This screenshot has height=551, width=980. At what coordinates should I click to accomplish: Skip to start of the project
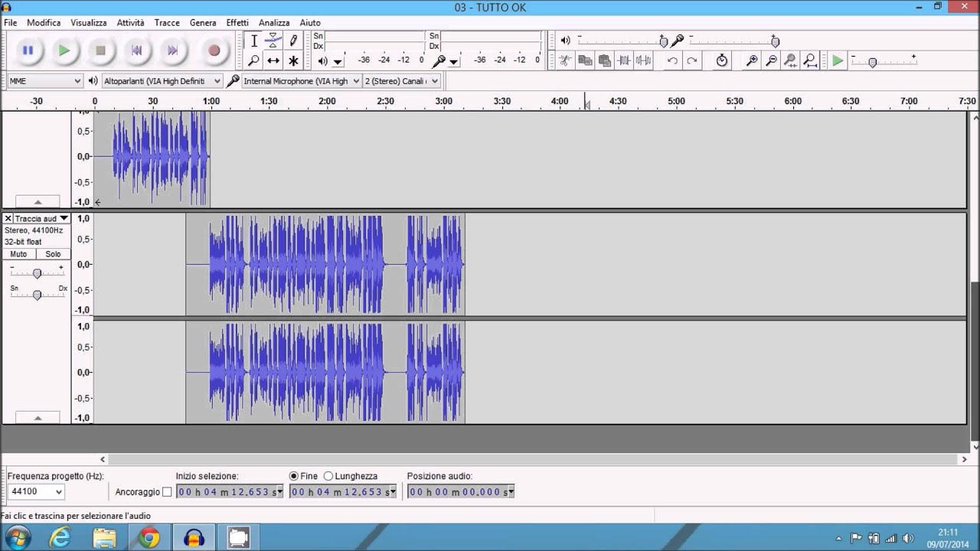click(136, 51)
